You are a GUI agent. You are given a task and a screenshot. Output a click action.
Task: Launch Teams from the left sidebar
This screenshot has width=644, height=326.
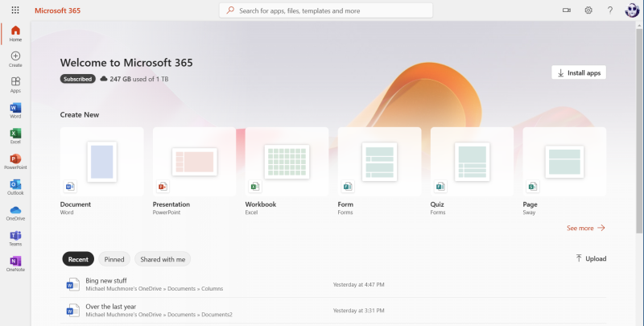tap(15, 237)
